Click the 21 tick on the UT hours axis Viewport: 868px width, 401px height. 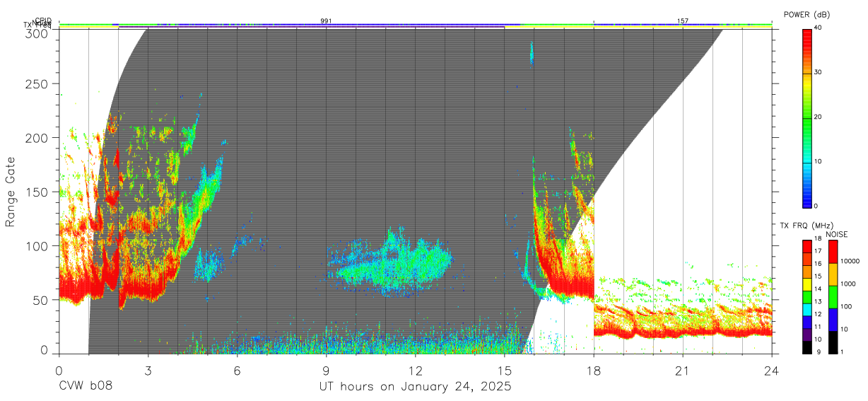pyautogui.click(x=683, y=370)
